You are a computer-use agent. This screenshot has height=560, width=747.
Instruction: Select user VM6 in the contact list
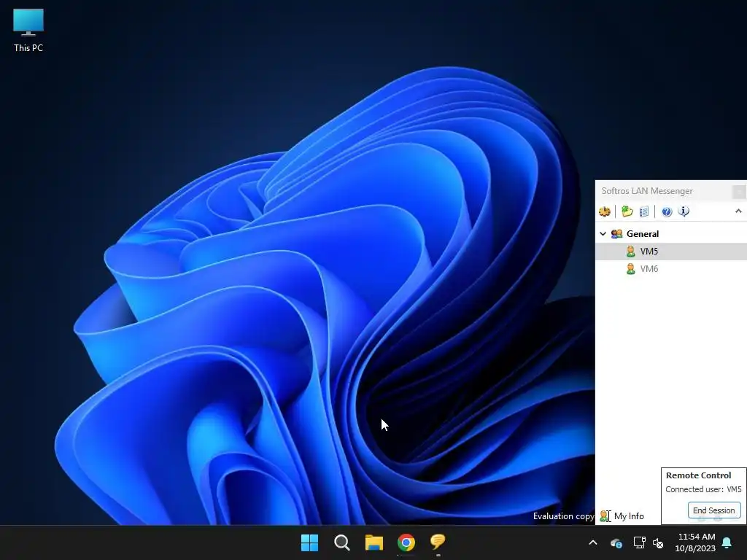(x=671, y=269)
